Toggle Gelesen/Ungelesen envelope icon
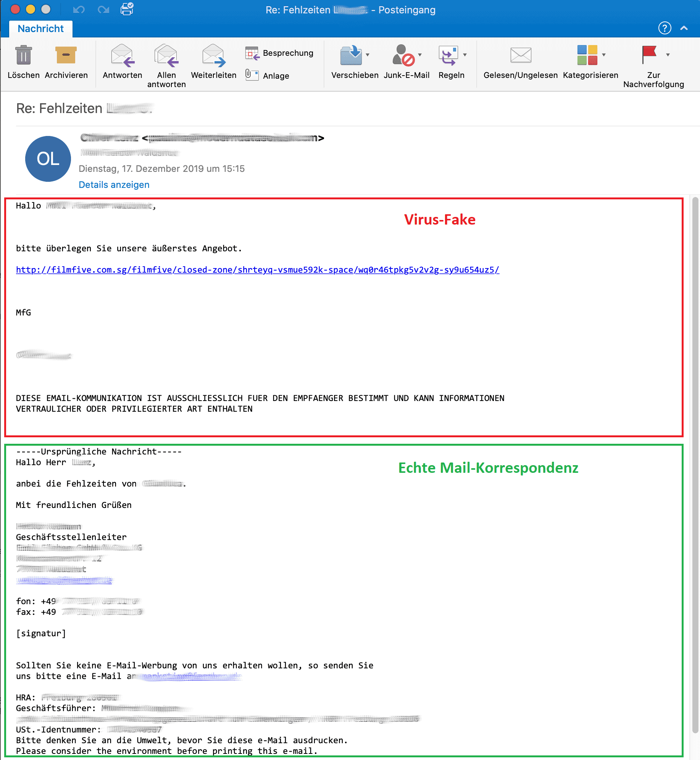The height and width of the screenshot is (760, 700). [x=521, y=55]
